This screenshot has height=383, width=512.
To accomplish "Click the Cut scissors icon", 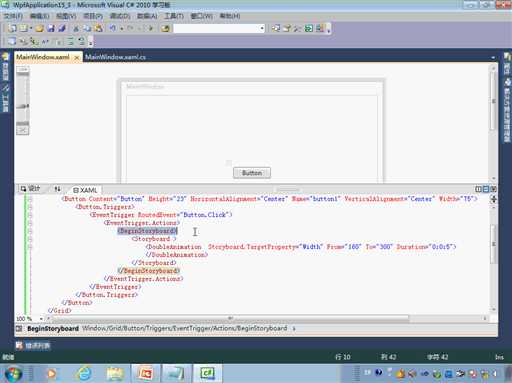I will [76, 28].
